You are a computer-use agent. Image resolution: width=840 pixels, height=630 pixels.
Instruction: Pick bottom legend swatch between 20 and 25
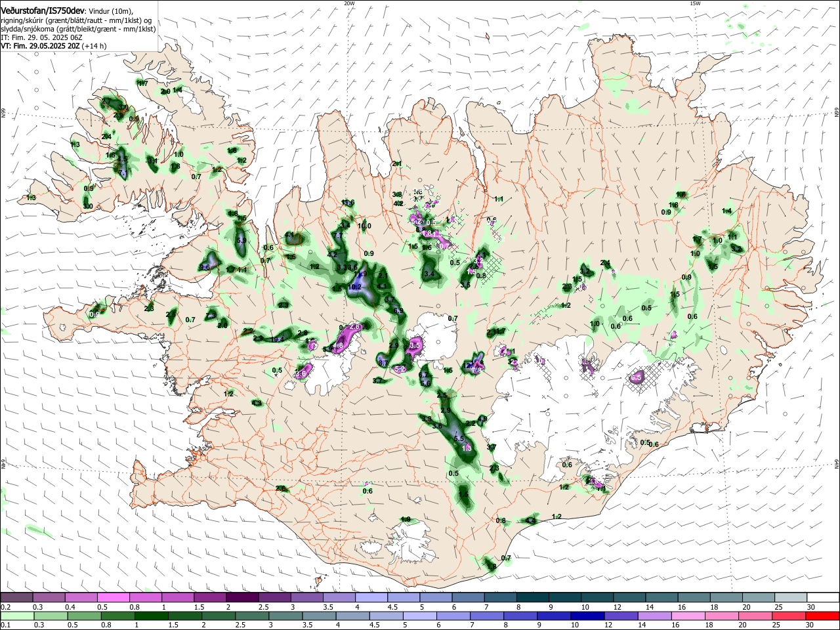[x=754, y=616]
